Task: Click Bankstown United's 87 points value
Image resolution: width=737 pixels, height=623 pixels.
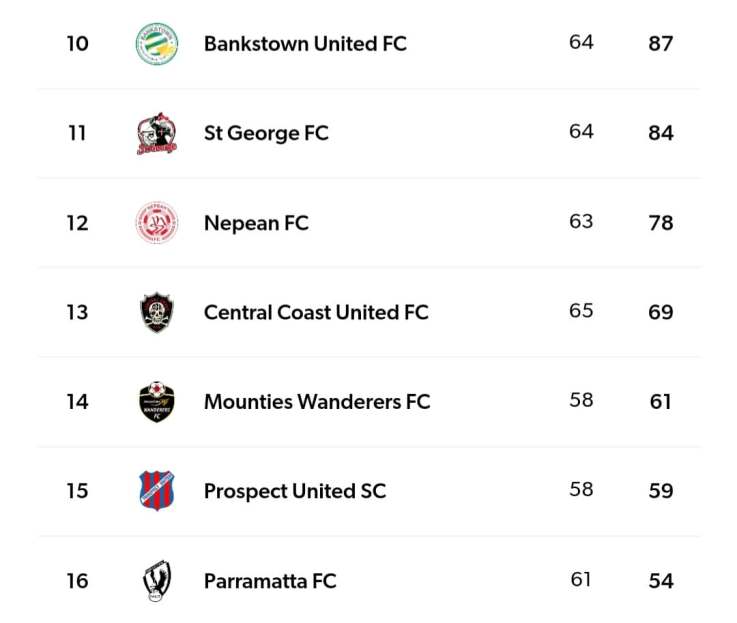Action: 660,44
